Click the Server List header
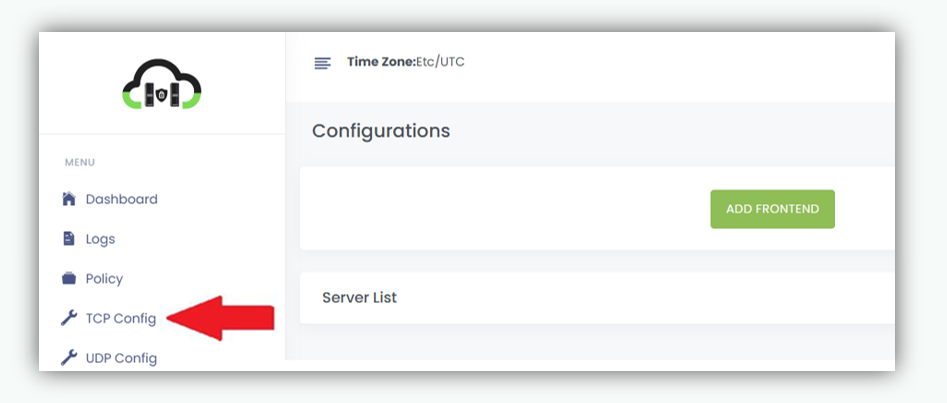 coord(359,298)
